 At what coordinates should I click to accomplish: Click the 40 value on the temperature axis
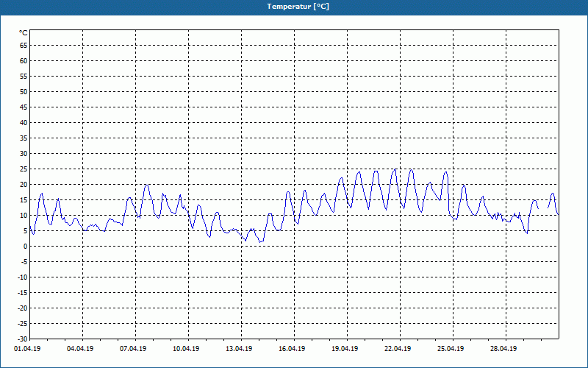pos(24,122)
